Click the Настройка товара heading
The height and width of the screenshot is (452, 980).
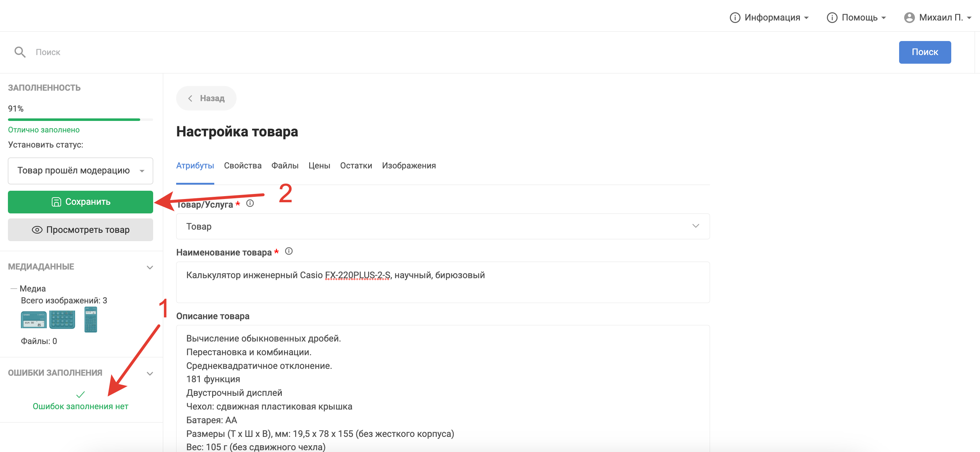point(237,131)
